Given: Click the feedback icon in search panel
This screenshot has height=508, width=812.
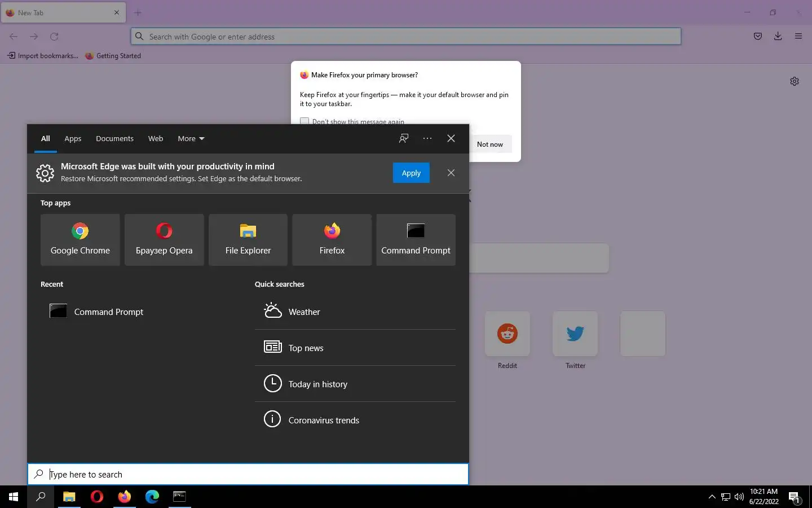Looking at the screenshot, I should (x=404, y=138).
